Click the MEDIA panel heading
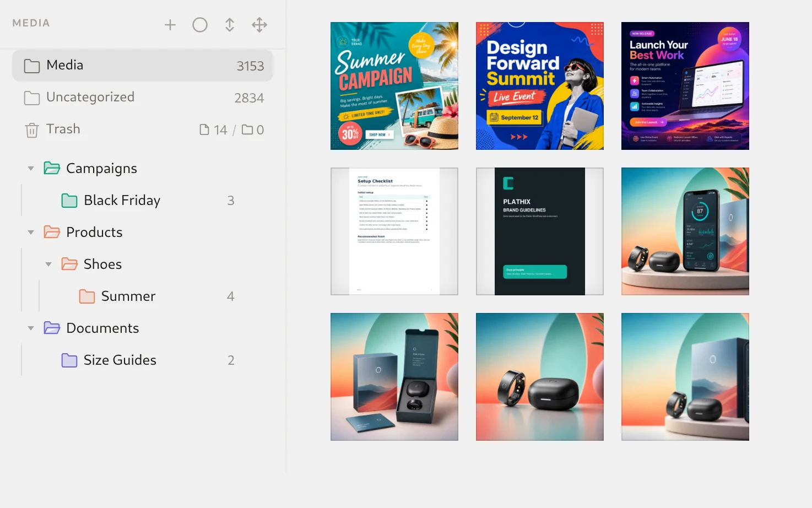Screen dimensions: 812x508 point(31,23)
